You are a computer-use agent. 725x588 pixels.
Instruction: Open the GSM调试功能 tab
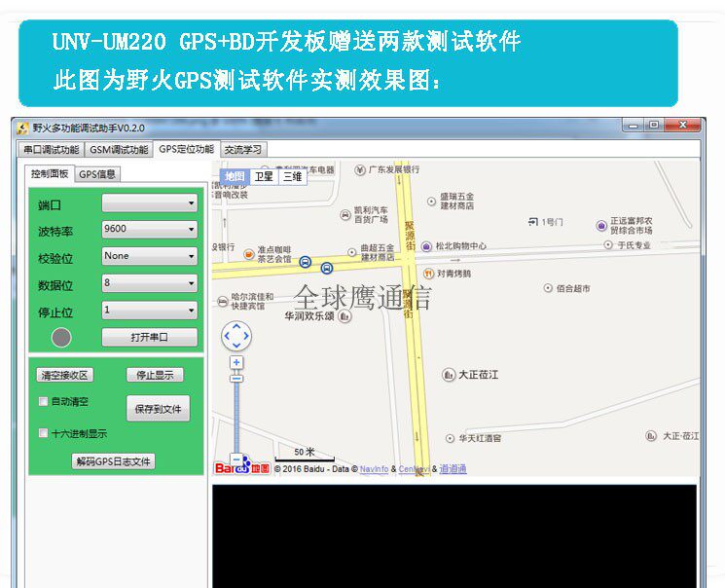[x=119, y=149]
